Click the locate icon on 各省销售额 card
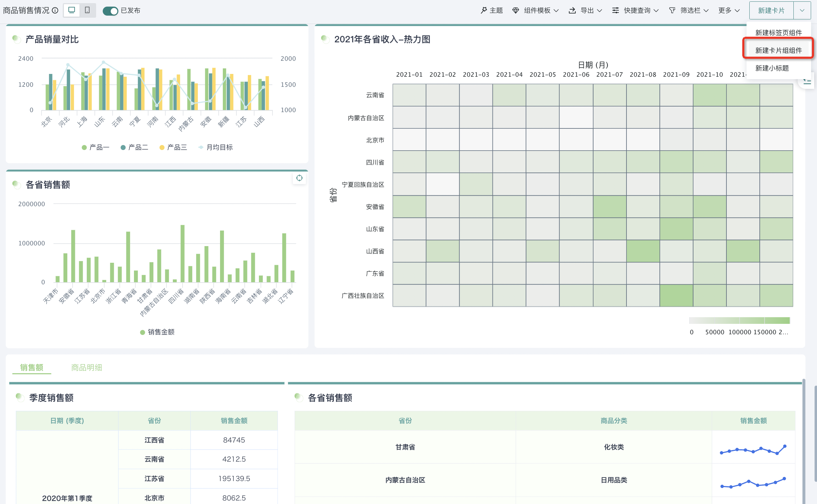The image size is (817, 504). (x=299, y=178)
